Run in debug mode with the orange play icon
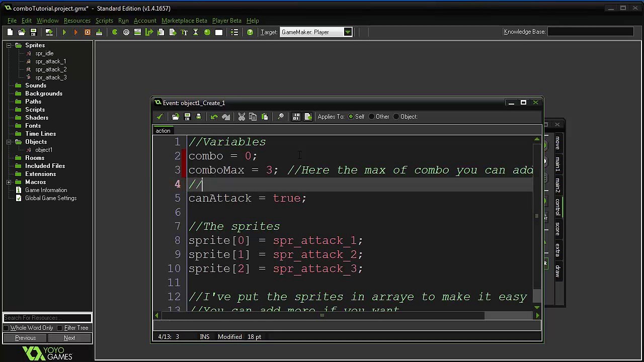 [x=76, y=32]
